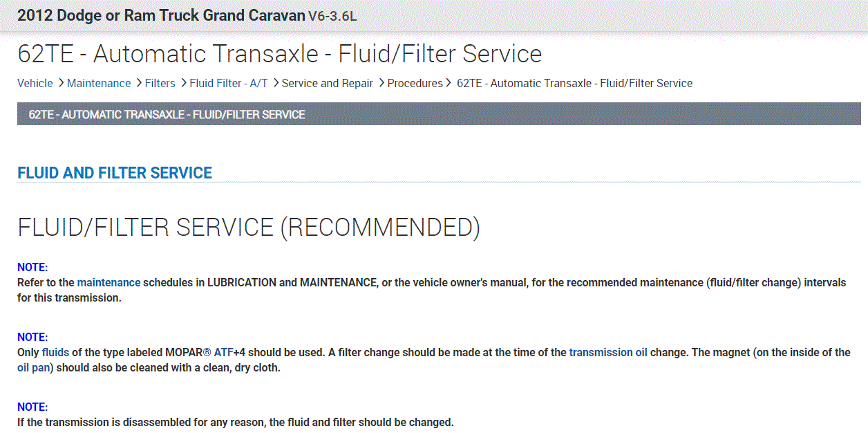
Task: Open the blue 'maintenance' link in first note
Action: (x=108, y=282)
